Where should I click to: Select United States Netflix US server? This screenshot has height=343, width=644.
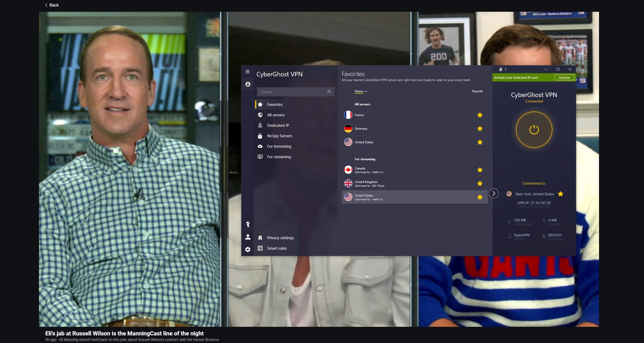[414, 197]
